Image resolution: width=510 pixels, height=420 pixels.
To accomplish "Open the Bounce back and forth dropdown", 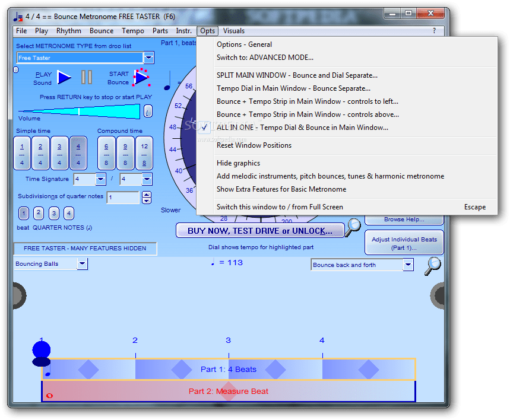I will (x=409, y=265).
